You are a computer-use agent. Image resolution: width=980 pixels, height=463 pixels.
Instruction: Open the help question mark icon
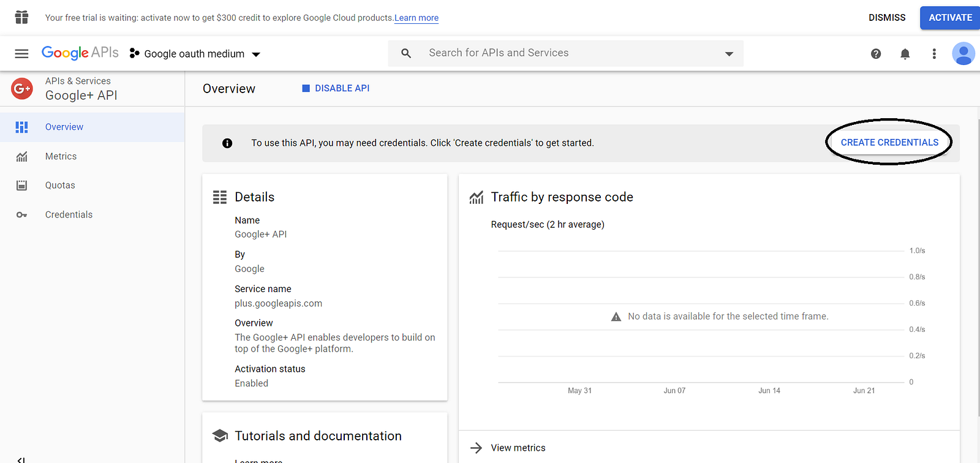pos(876,54)
